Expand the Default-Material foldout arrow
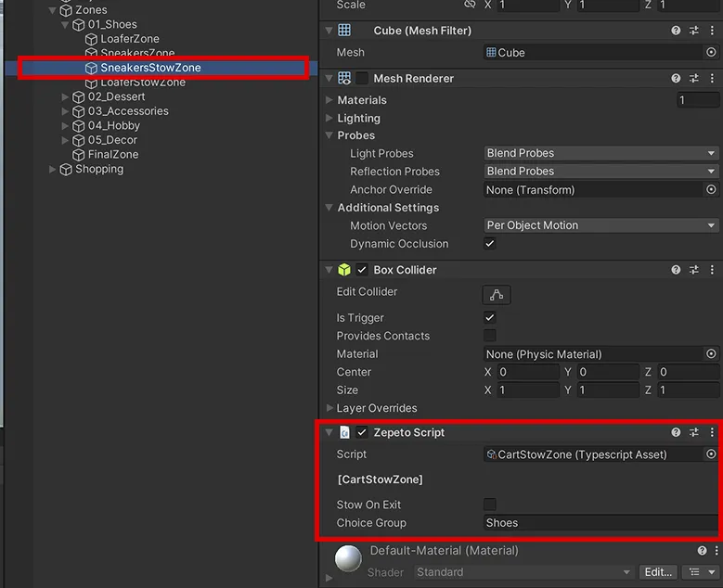This screenshot has width=723, height=588. point(329,579)
